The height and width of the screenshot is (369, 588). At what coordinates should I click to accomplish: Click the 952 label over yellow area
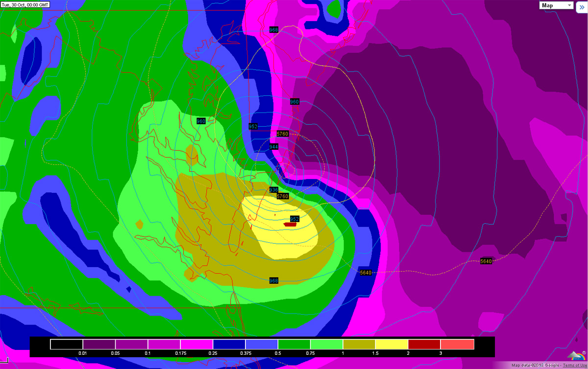295,219
